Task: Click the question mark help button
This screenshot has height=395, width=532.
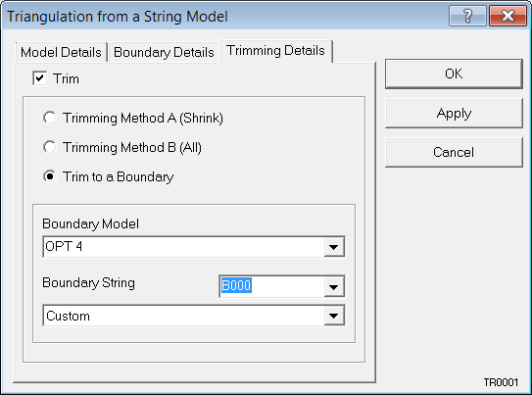Action: (x=467, y=16)
